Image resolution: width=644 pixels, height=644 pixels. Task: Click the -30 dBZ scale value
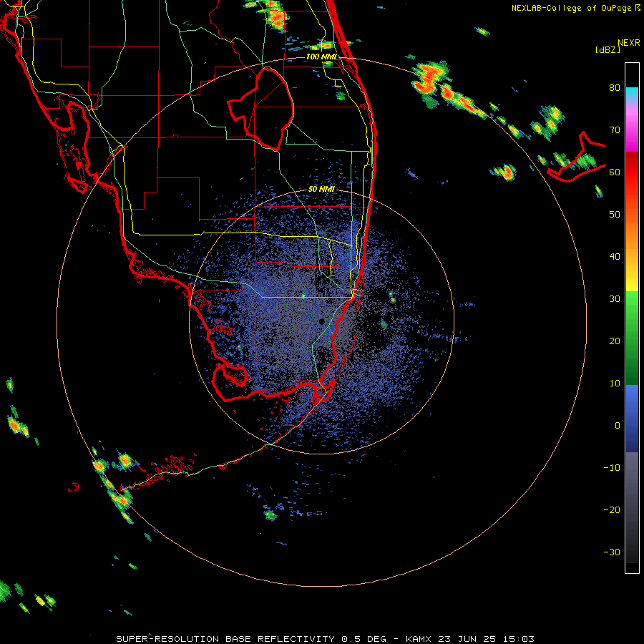pyautogui.click(x=612, y=552)
